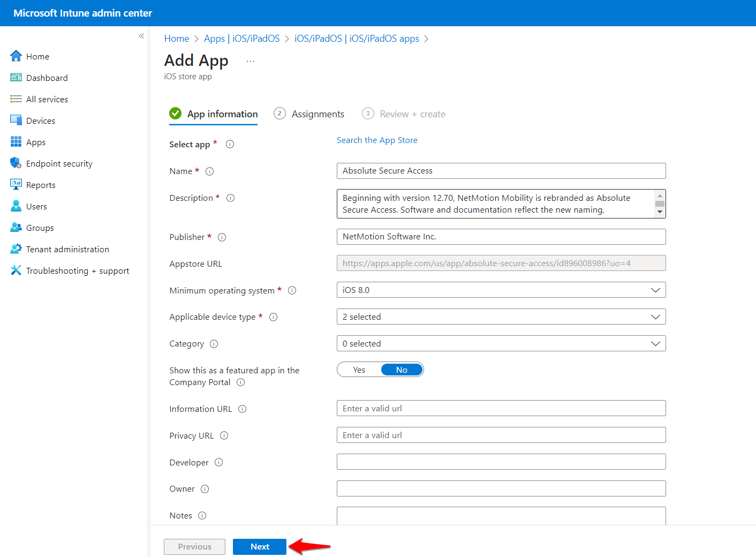756x557 pixels.
Task: Expand the Applicable device type dropdown
Action: coord(501,317)
